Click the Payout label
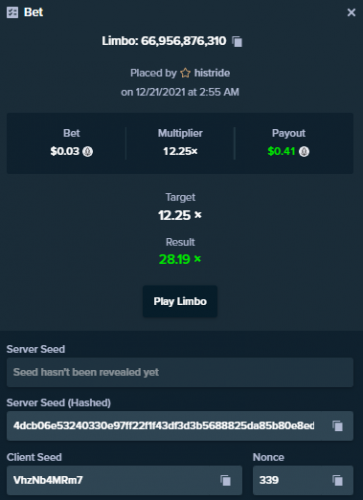This screenshot has height=500, width=363. 289,133
